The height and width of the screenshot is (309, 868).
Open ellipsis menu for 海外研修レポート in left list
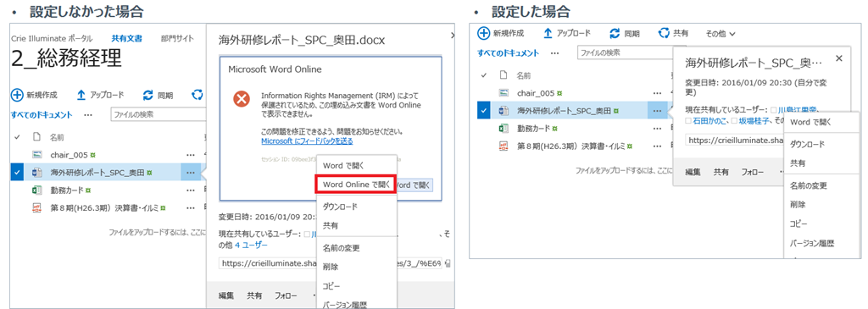pos(191,173)
